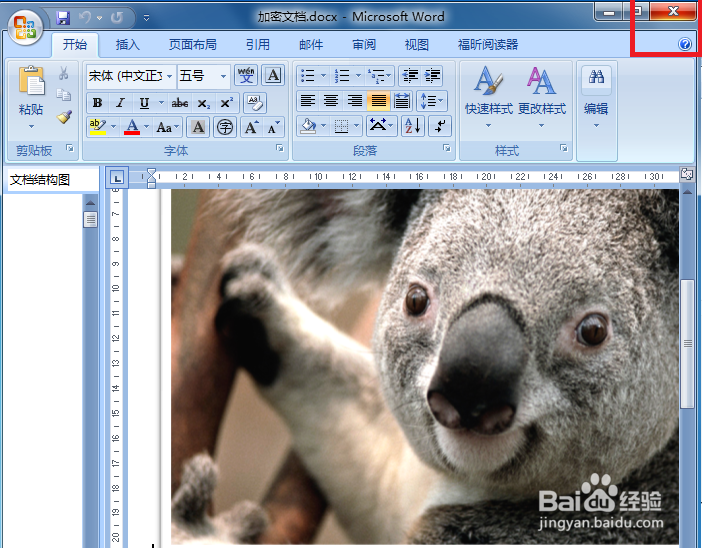The height and width of the screenshot is (548, 702).
Task: Open the 更改样式 menu
Action: click(x=542, y=97)
